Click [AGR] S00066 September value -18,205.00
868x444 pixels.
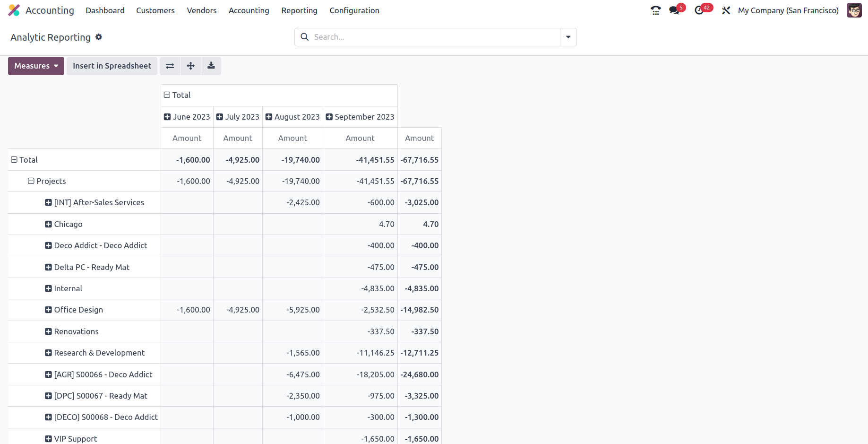tap(360, 374)
